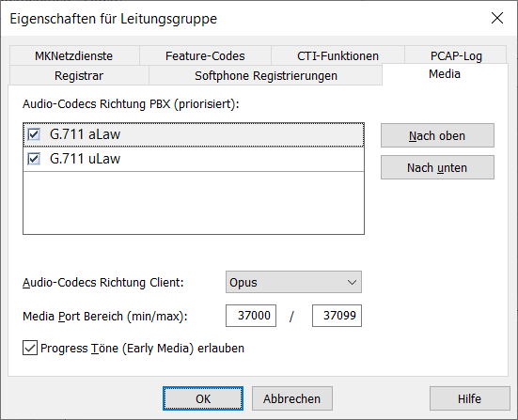
Task: Click the Nach oben button
Action: point(437,135)
